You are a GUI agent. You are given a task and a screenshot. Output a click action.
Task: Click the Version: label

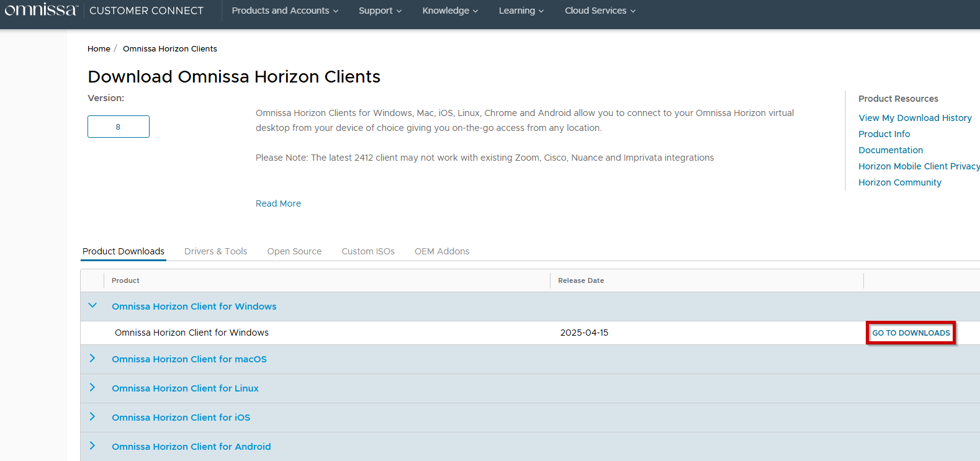pos(106,98)
